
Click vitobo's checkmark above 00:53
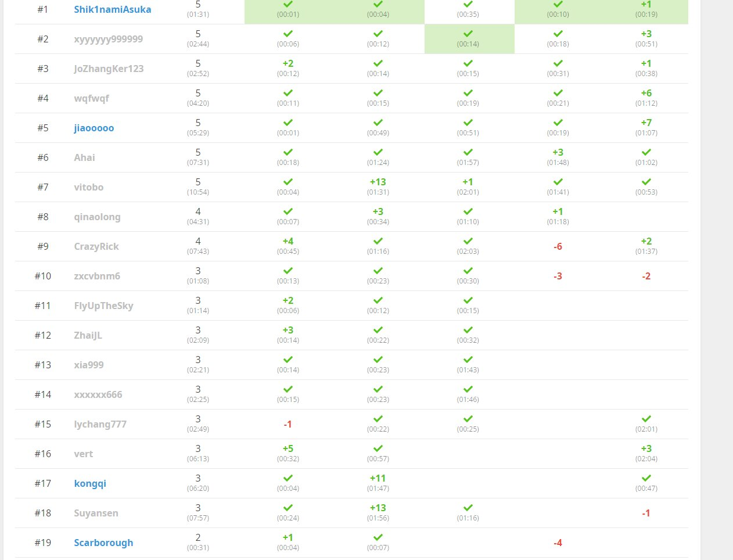point(646,182)
